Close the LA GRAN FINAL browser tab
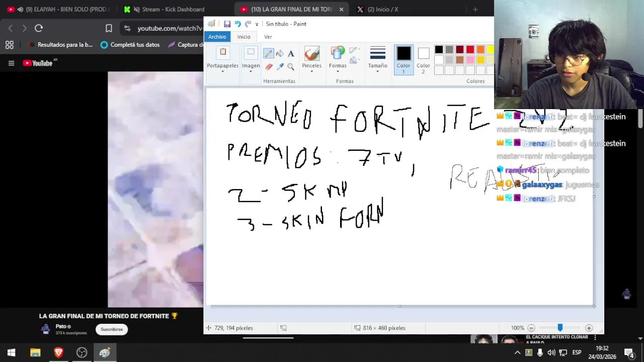This screenshot has height=362, width=644. pos(341,9)
